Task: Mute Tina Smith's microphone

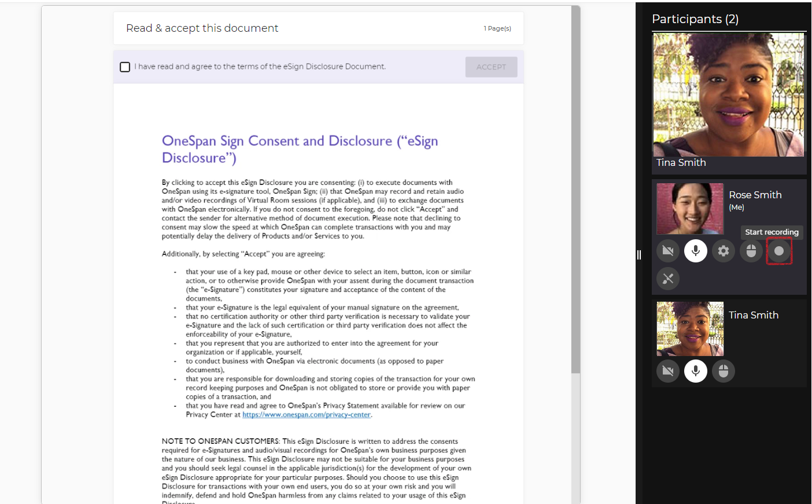Action: 696,371
